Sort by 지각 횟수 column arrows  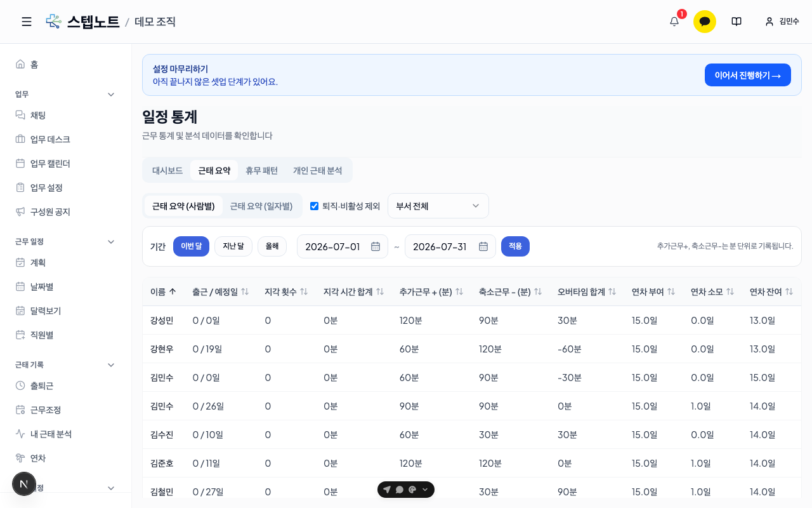[x=304, y=291]
